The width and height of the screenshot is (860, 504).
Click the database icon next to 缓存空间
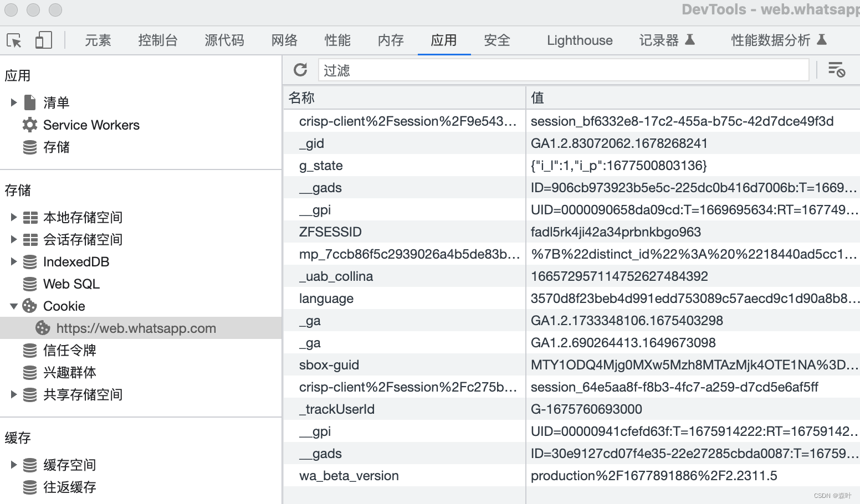point(30,465)
